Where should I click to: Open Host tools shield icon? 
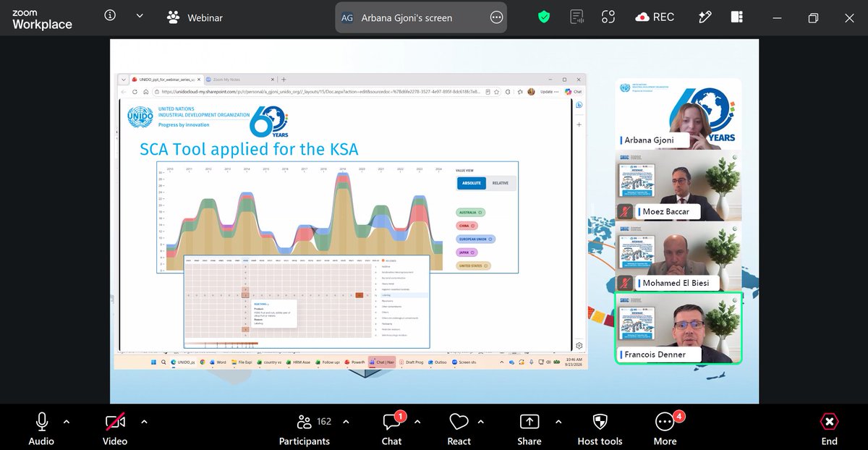click(x=600, y=421)
